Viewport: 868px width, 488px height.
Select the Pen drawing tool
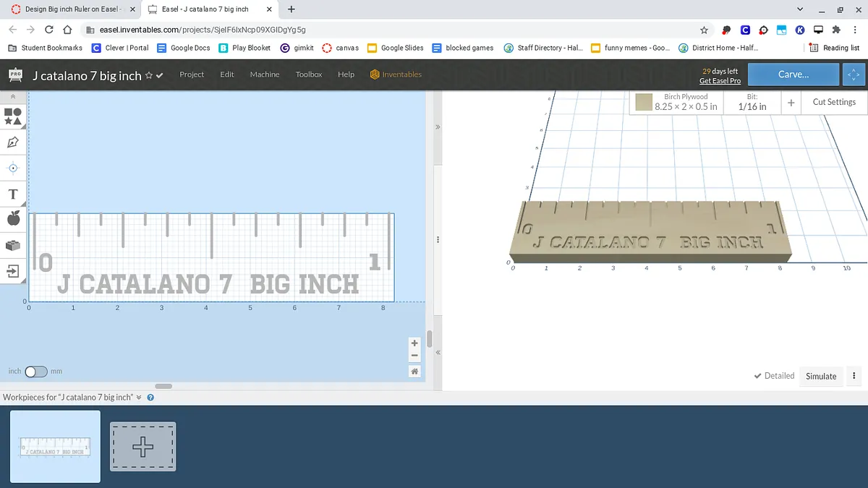(13, 142)
